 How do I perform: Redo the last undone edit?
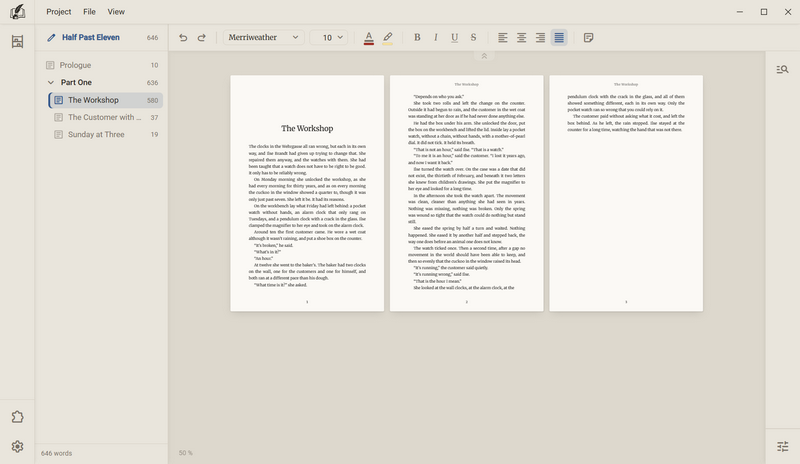tap(202, 37)
